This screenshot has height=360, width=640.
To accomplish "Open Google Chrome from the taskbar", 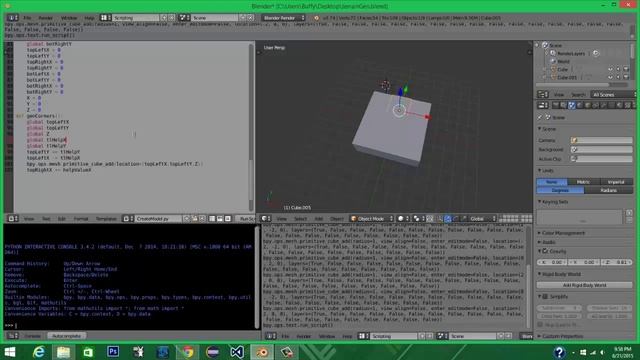I will [187, 351].
